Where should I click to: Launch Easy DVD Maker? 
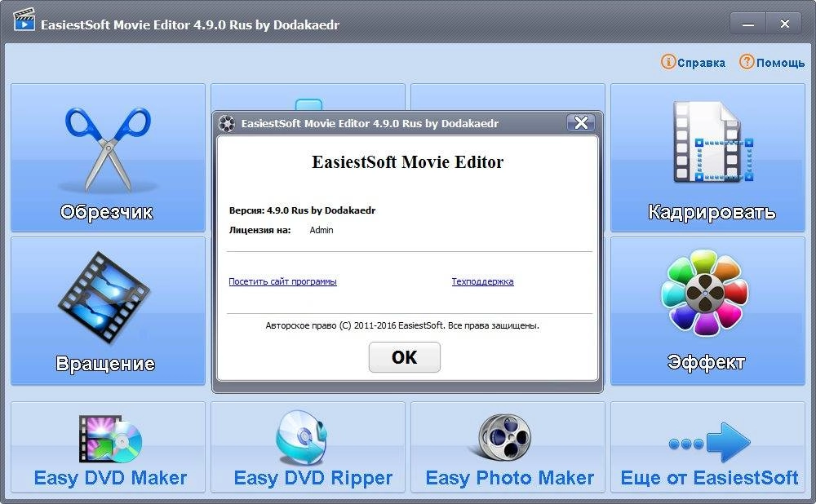click(x=108, y=447)
